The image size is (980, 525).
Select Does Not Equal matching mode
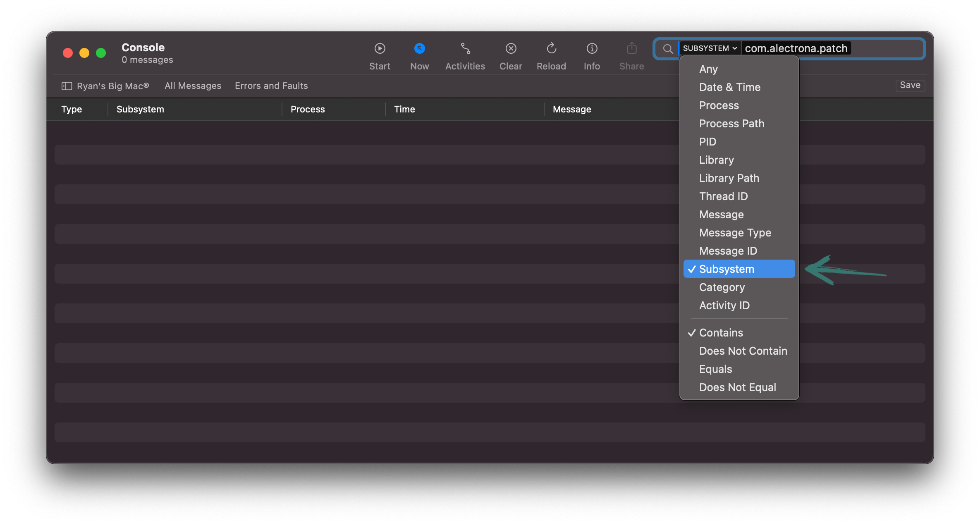coord(737,387)
